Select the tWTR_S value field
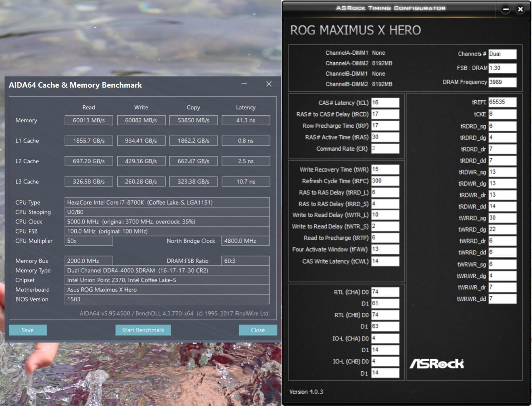This screenshot has width=532, height=406. click(385, 226)
